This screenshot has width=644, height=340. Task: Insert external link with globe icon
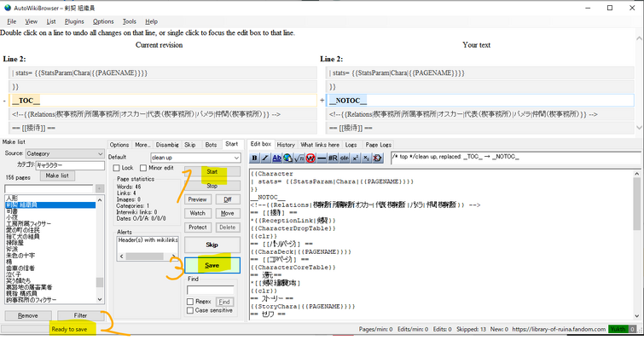(288, 158)
